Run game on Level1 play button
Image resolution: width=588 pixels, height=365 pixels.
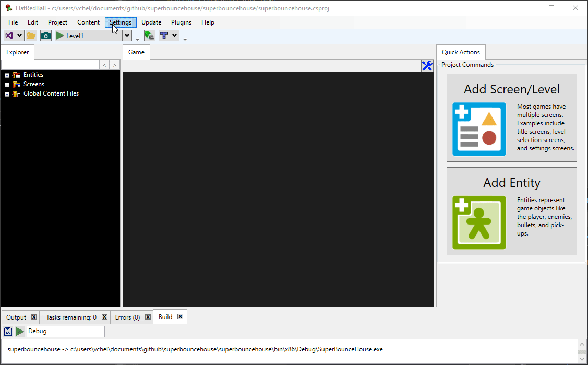60,36
